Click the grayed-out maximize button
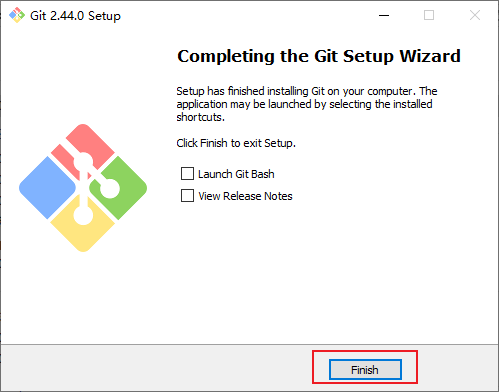Viewport: 499px width, 392px height. click(429, 15)
